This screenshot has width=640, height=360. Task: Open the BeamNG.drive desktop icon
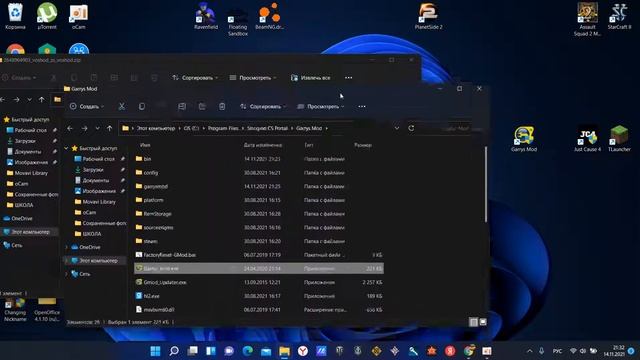click(269, 16)
